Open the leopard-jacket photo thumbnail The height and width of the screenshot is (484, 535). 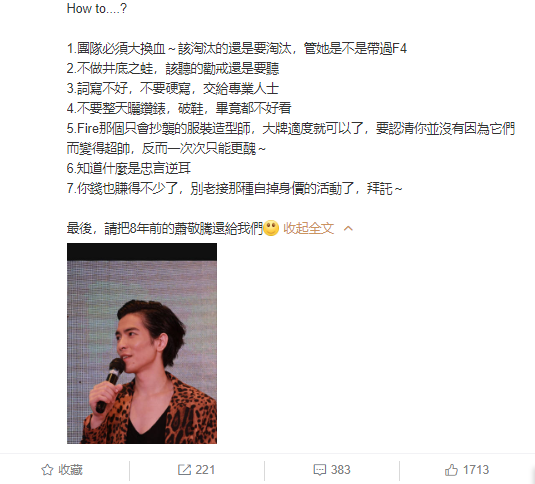pyautogui.click(x=142, y=343)
